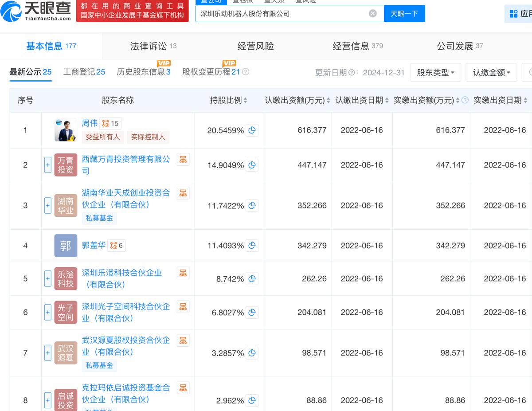Viewport: 532px width, 411px height.
Task: Click 周伟's profile photo
Action: coord(66,130)
